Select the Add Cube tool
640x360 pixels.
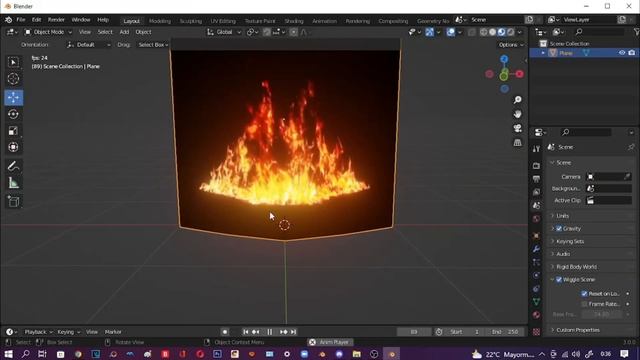[x=13, y=202]
